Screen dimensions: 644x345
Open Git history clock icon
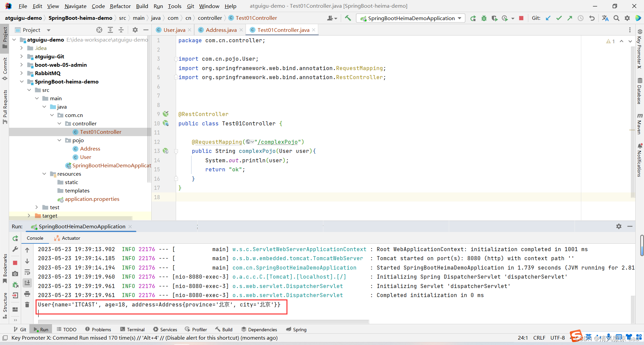580,18
